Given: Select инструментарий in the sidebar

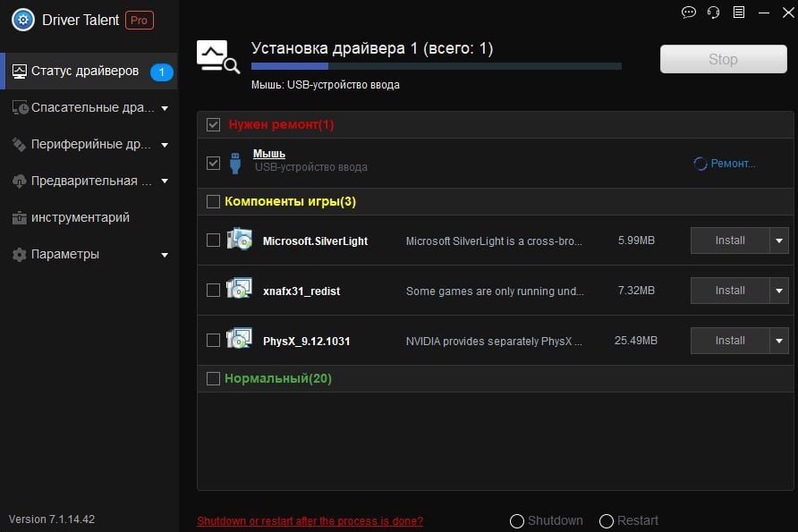Looking at the screenshot, I should click(81, 217).
